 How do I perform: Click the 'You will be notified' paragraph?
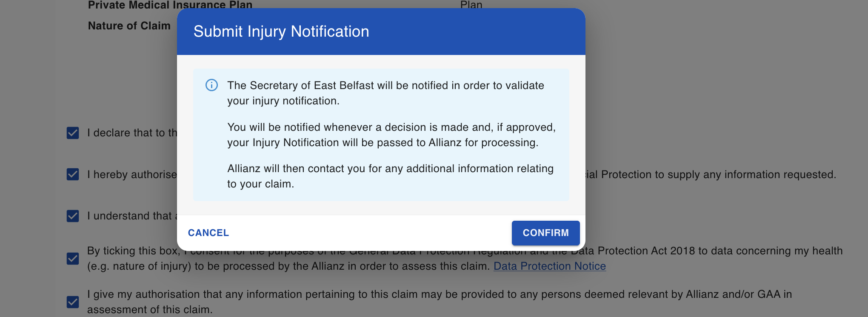[391, 135]
